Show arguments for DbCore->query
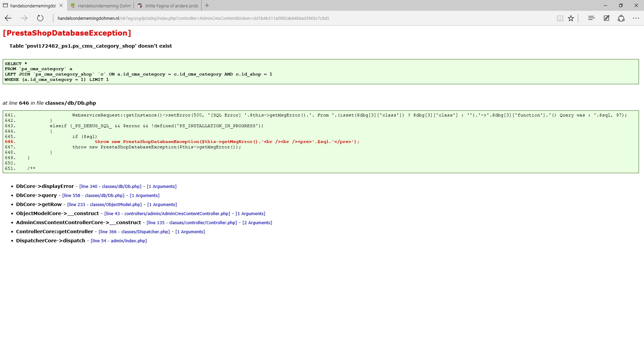Screen dimensions: 644x349 (x=145, y=196)
